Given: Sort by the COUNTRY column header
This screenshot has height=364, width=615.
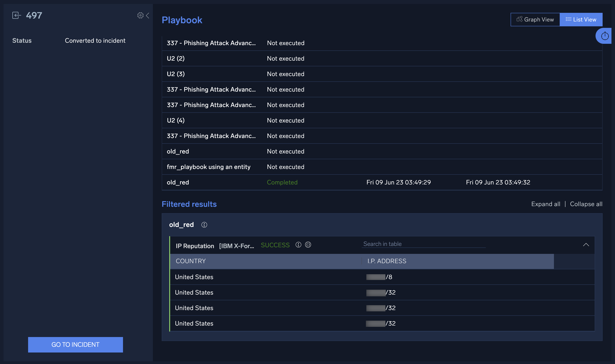Looking at the screenshot, I should click(x=191, y=261).
